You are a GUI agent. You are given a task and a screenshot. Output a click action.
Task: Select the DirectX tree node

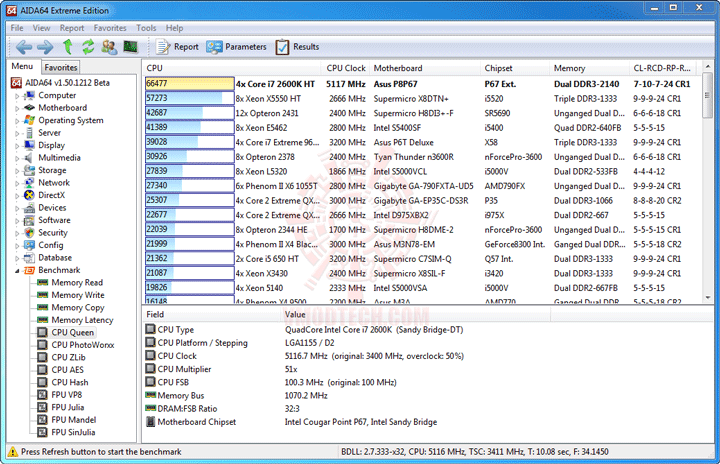[x=51, y=195]
